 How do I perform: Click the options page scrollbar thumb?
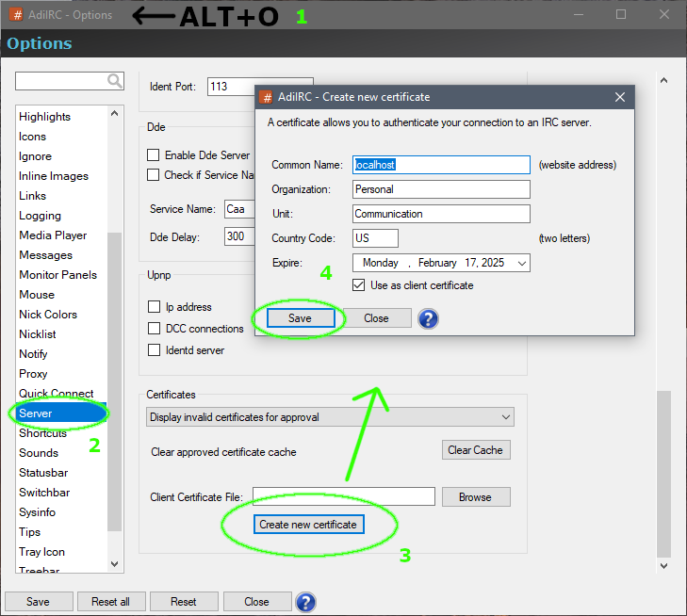663,474
